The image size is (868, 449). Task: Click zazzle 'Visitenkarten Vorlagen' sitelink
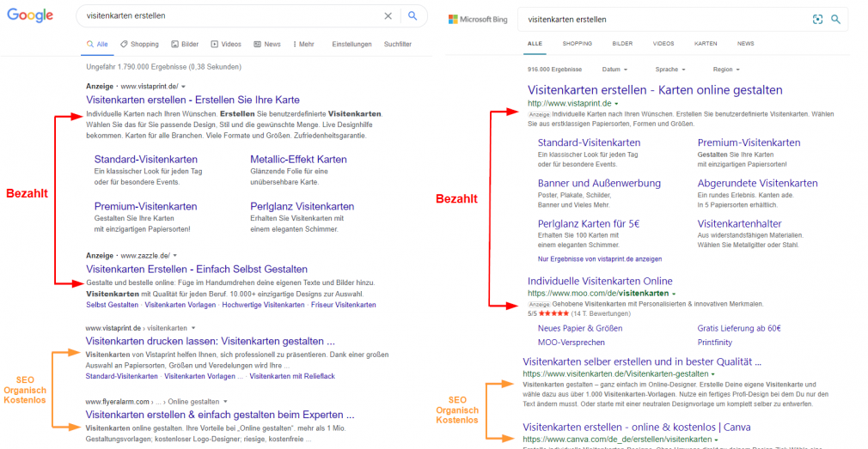click(x=180, y=305)
